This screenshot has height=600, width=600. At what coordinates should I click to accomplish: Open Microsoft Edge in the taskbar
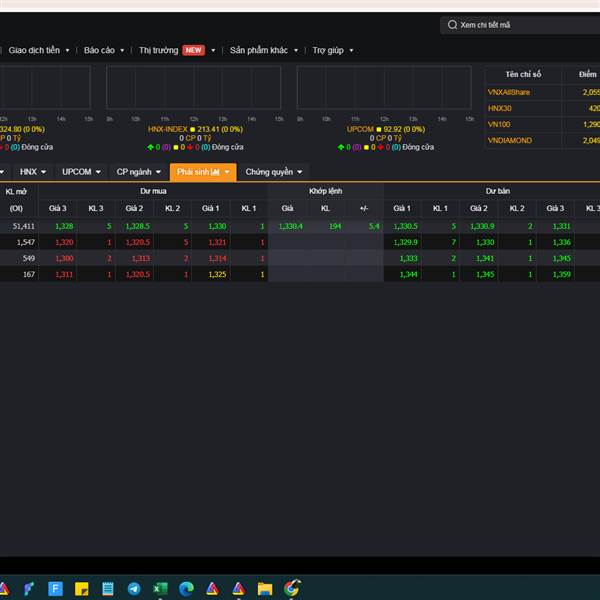[186, 588]
